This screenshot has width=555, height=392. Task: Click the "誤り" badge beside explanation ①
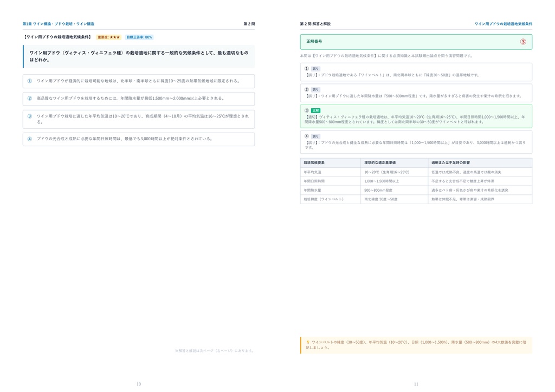[x=315, y=69]
